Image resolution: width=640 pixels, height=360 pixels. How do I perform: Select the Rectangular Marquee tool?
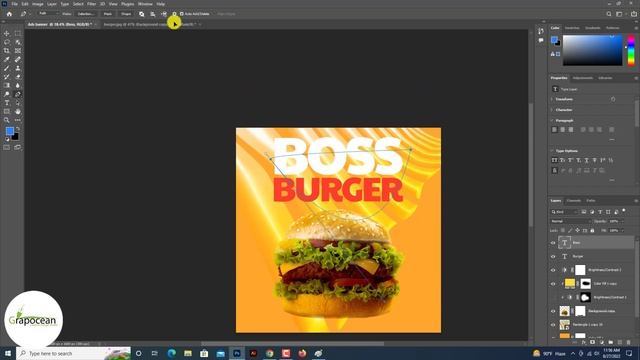pyautogui.click(x=18, y=33)
